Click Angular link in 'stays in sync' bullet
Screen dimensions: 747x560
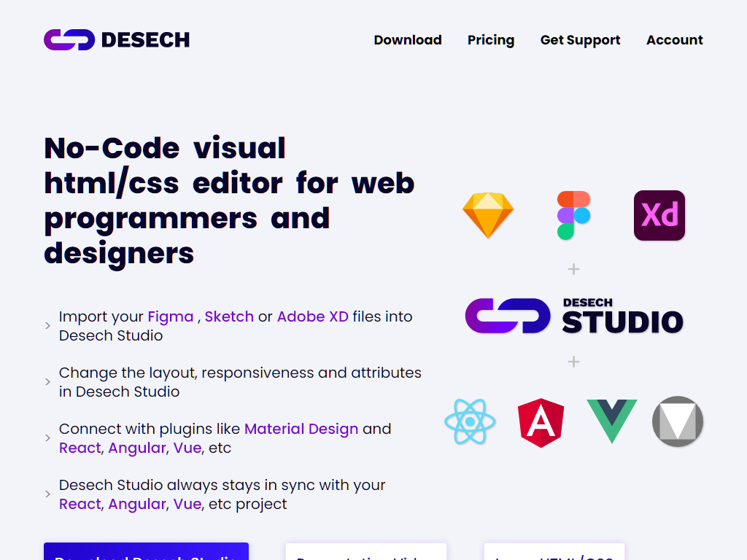pos(137,505)
